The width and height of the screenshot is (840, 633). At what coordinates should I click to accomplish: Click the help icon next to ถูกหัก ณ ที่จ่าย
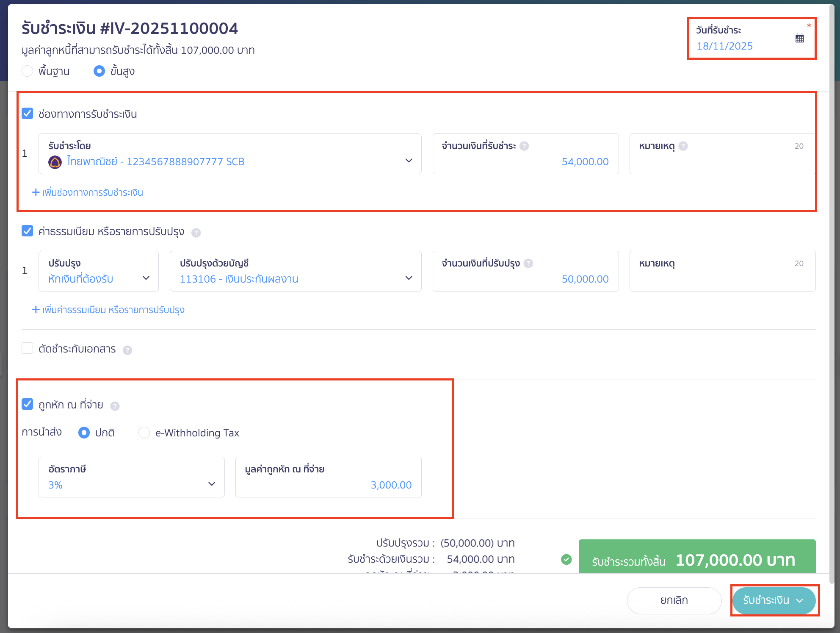pyautogui.click(x=115, y=406)
